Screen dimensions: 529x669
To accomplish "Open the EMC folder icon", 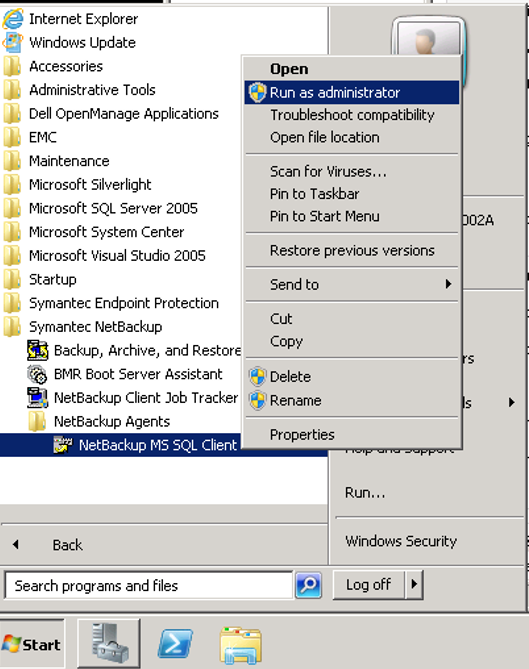I will 12,137.
